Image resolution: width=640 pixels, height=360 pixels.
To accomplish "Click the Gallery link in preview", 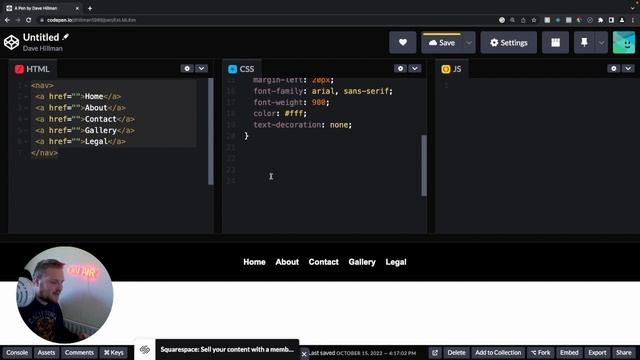I will click(x=362, y=262).
